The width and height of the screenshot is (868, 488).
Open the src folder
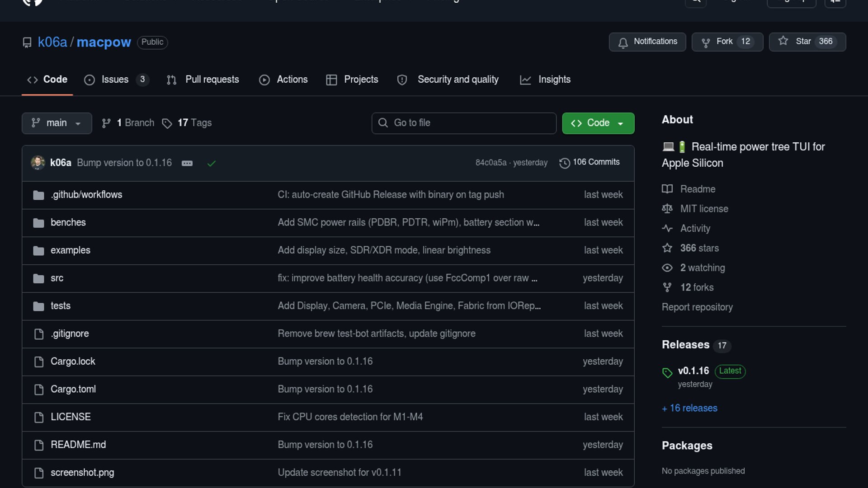(x=57, y=278)
